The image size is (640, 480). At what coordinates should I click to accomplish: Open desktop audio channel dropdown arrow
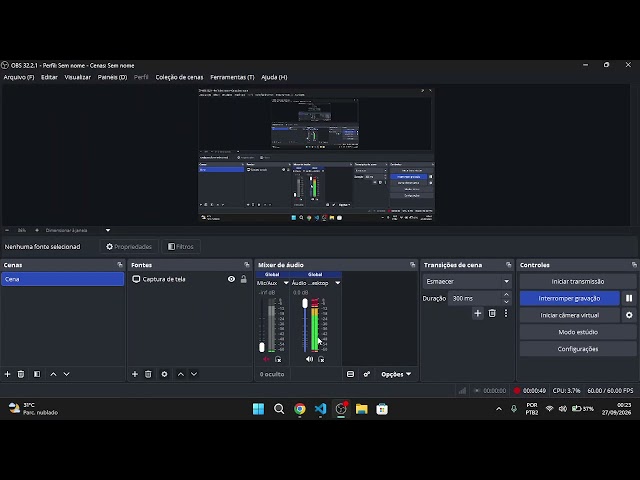tap(338, 283)
